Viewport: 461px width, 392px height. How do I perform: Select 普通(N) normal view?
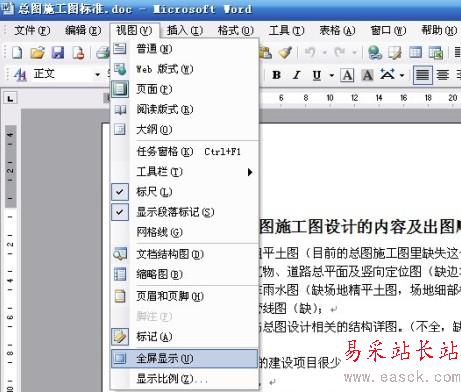184,49
